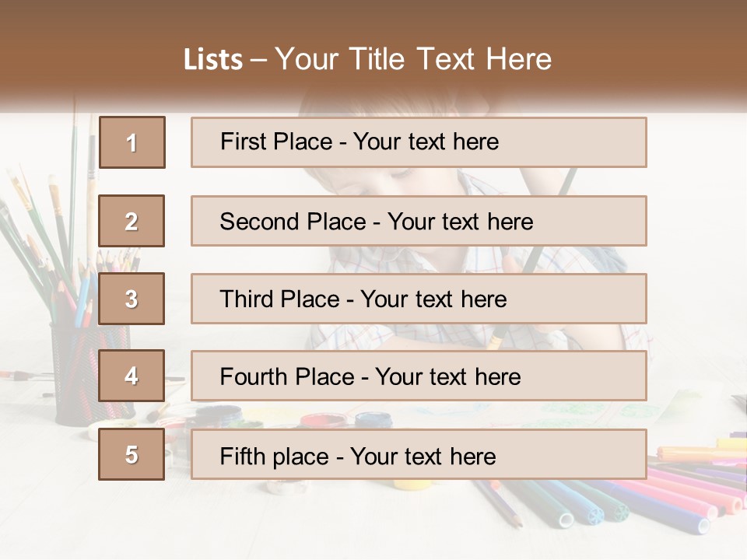Click the yellow paint jar below the fifth bar
The width and height of the screenshot is (747, 560).
411,485
